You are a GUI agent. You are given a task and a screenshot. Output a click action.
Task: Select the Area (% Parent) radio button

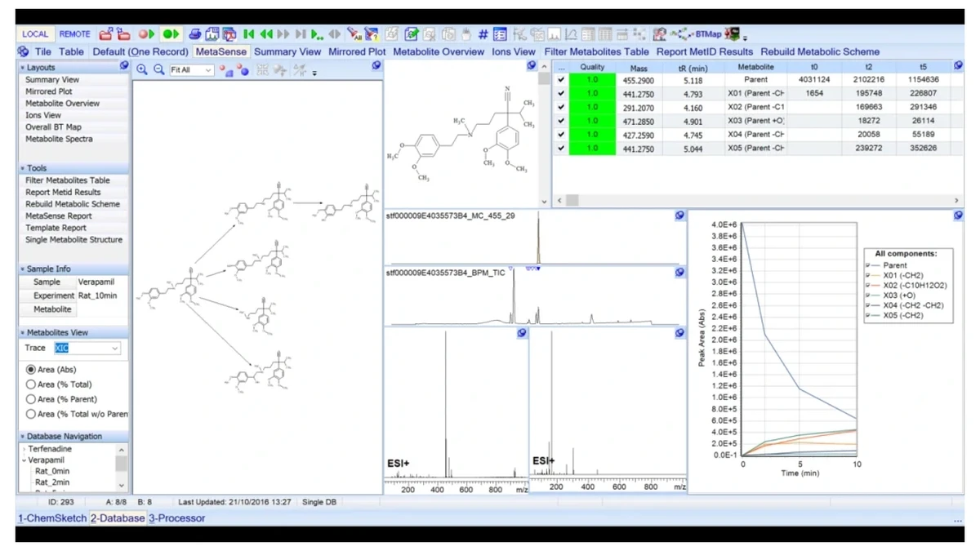click(x=31, y=399)
